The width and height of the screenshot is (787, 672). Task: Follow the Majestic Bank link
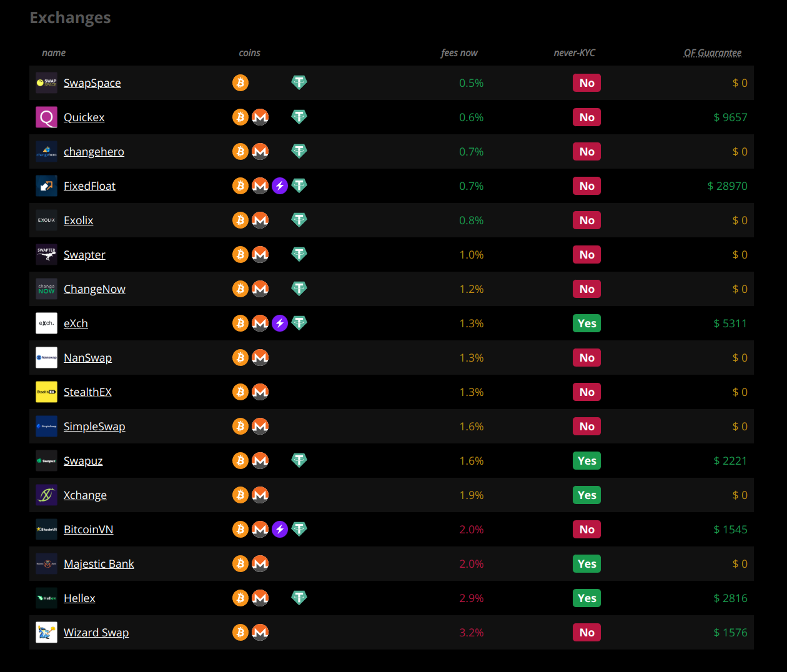[99, 564]
